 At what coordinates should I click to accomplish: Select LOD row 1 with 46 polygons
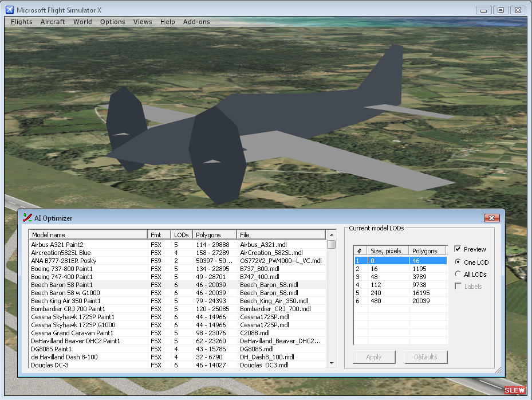(x=400, y=261)
